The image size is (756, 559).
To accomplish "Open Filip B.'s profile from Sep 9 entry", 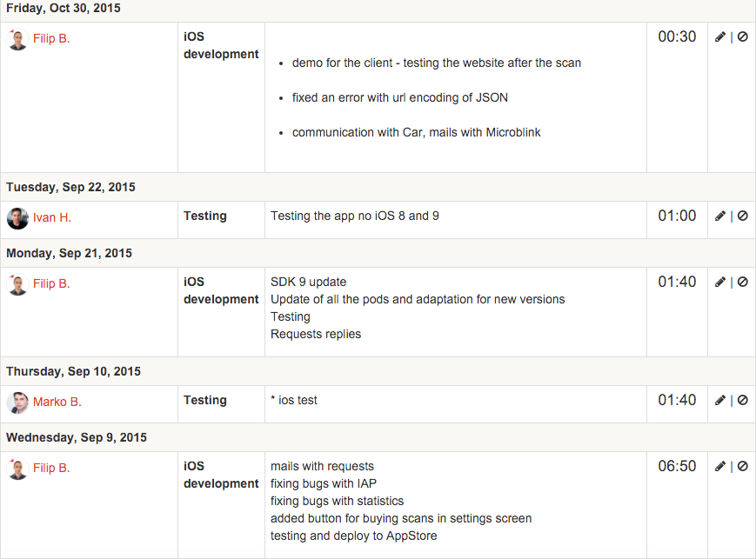I will tap(51, 469).
